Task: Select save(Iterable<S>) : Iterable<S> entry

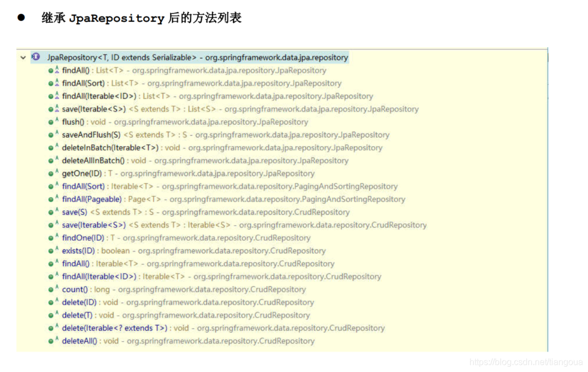Action: pyautogui.click(x=244, y=225)
